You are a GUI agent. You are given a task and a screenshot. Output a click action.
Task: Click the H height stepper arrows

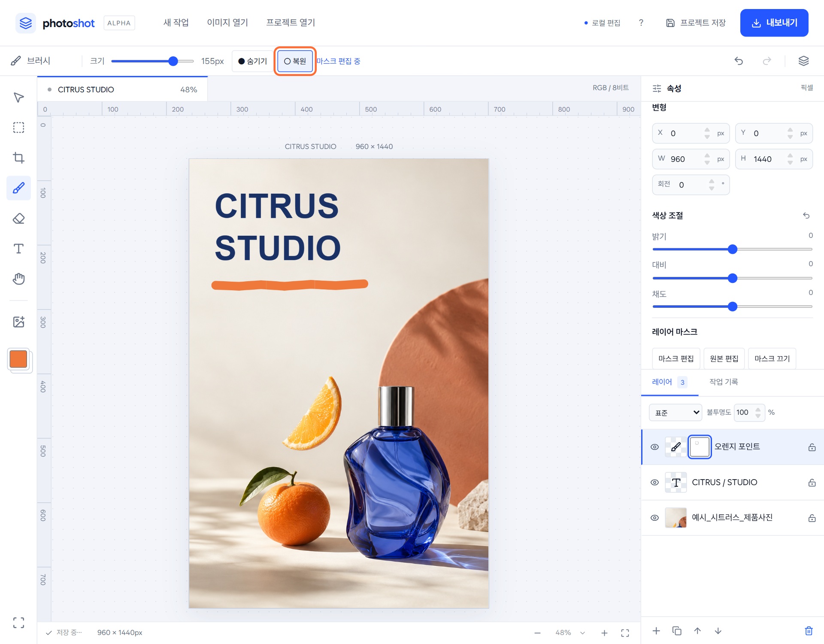790,159
